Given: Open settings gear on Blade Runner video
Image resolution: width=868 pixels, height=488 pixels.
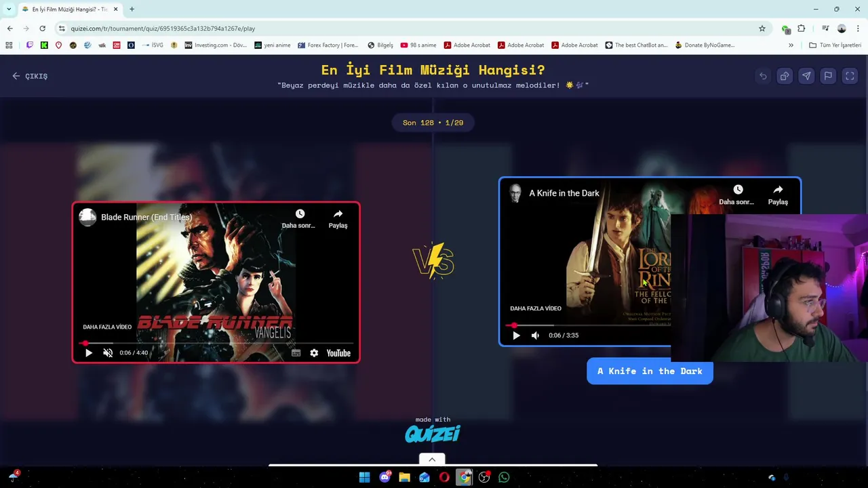Looking at the screenshot, I should point(314,352).
